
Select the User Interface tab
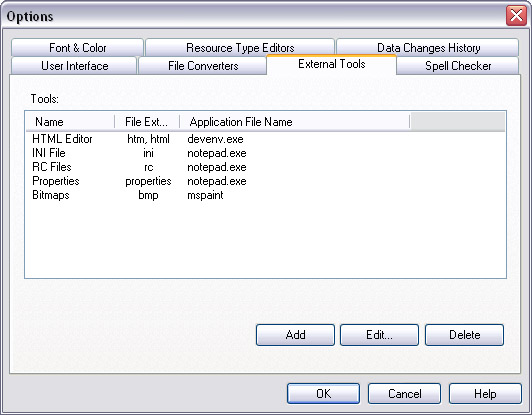point(74,65)
